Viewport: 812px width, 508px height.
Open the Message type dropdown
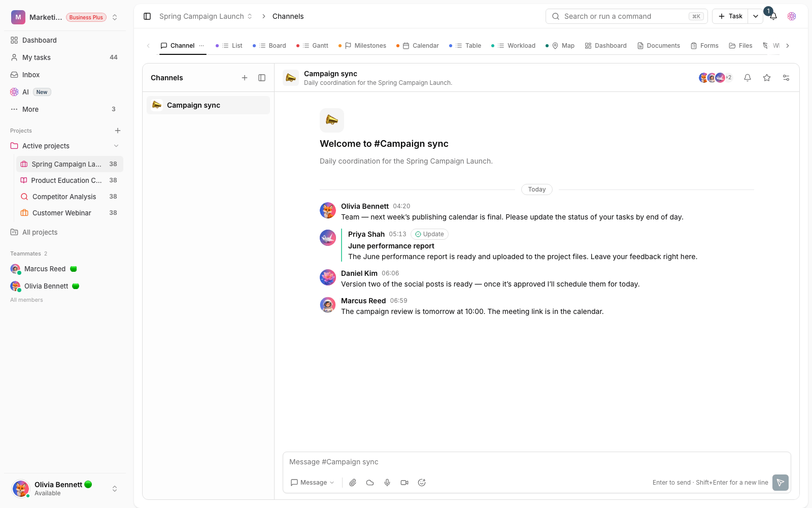coord(313,483)
